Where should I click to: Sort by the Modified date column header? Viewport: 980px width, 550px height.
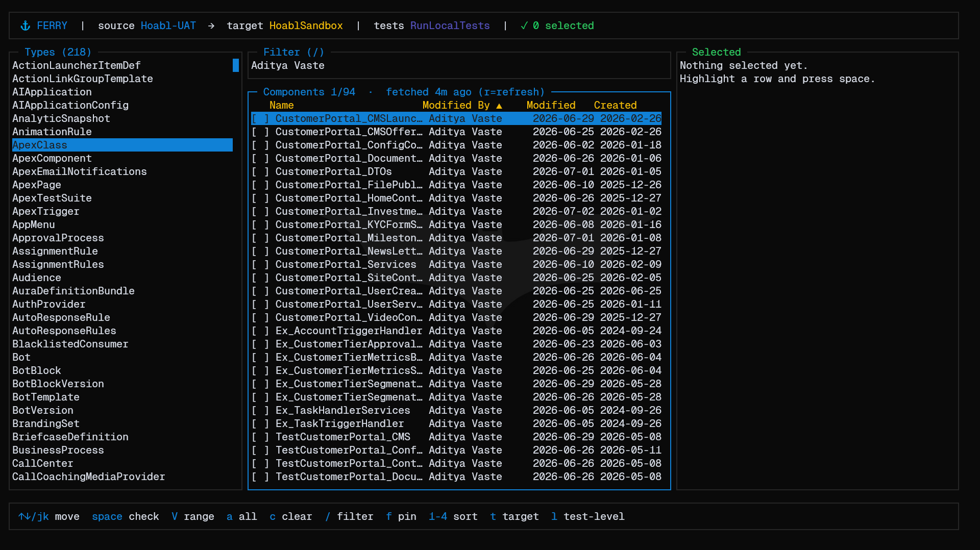click(551, 105)
